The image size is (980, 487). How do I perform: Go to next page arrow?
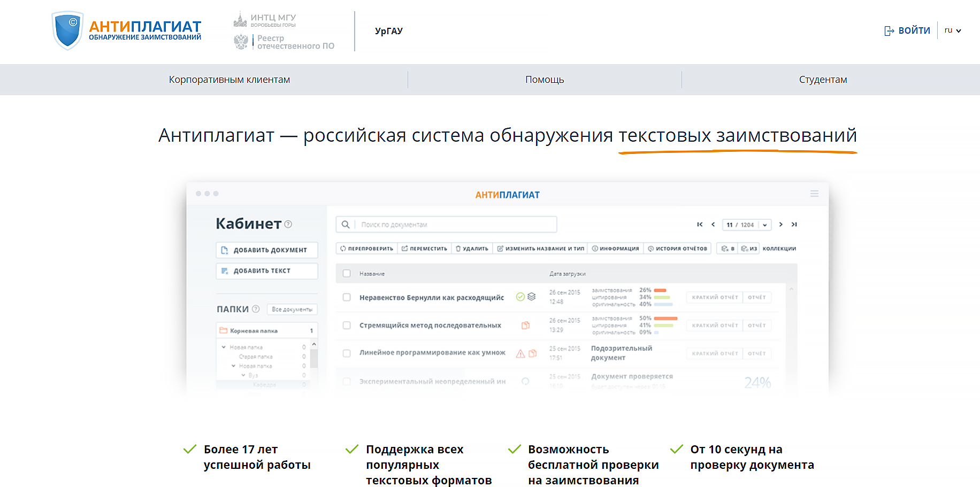click(x=781, y=225)
